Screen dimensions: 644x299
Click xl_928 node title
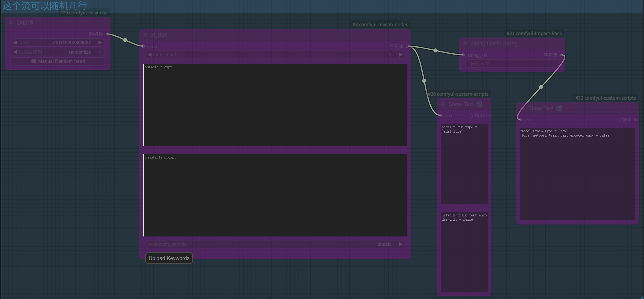(159, 35)
